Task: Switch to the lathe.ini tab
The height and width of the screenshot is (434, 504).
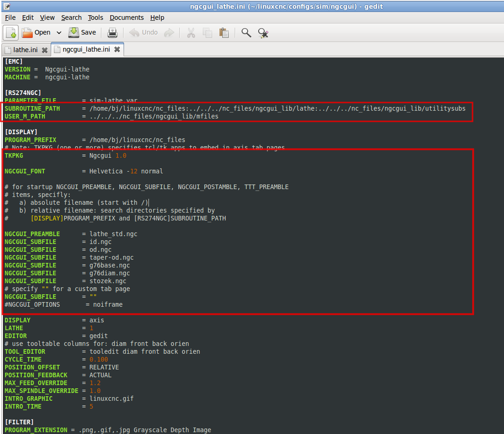Action: (25, 50)
